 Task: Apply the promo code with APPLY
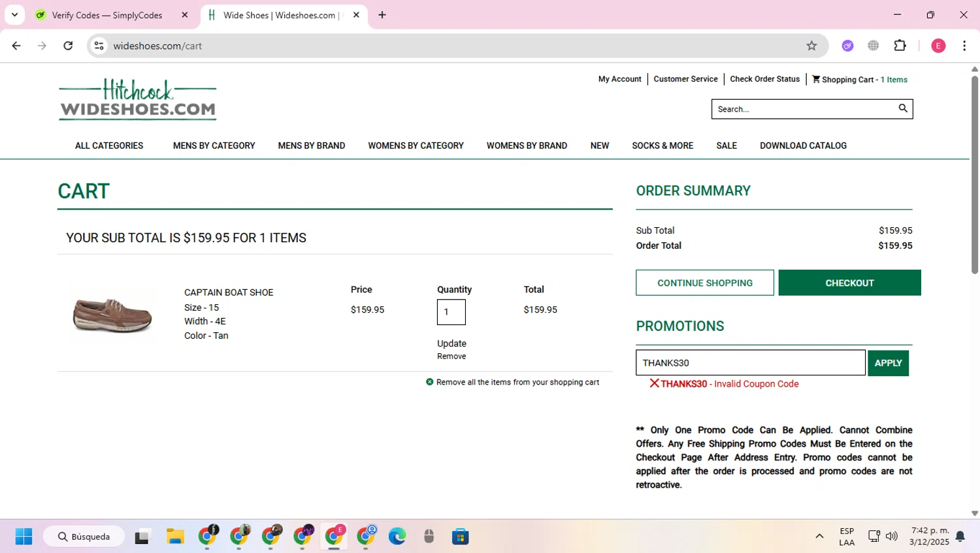pyautogui.click(x=888, y=363)
